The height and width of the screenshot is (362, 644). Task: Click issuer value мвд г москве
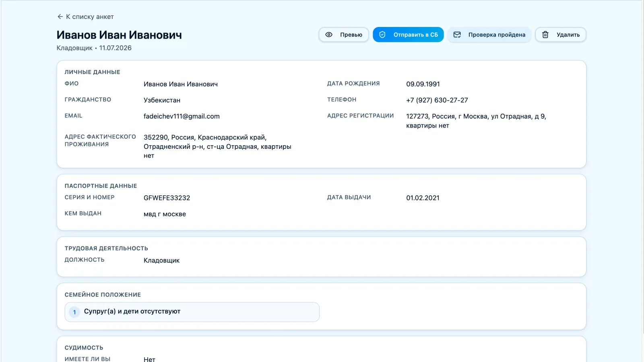(165, 214)
